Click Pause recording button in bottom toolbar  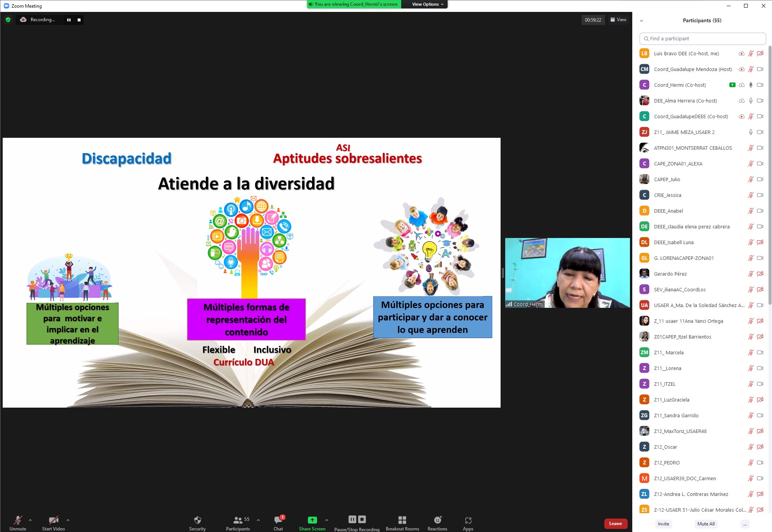(x=352, y=519)
